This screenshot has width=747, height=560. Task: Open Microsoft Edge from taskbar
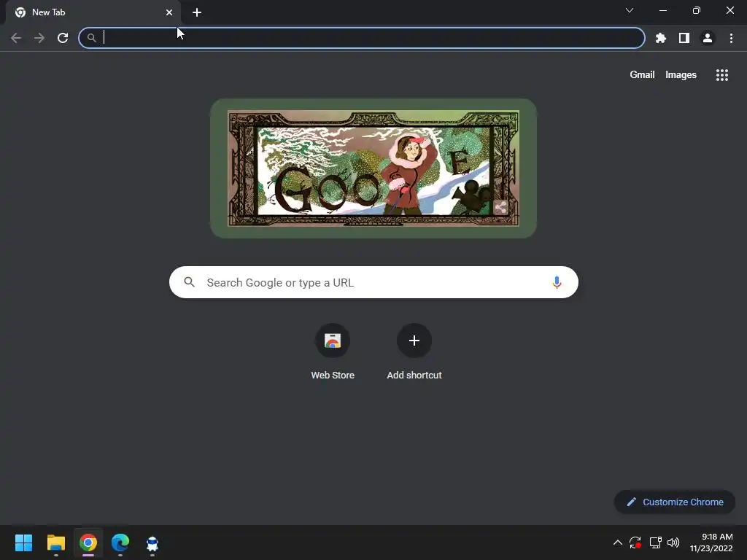120,542
